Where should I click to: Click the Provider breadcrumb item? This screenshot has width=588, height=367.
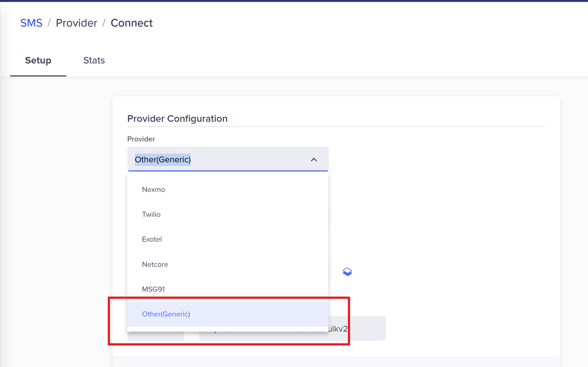(x=77, y=23)
